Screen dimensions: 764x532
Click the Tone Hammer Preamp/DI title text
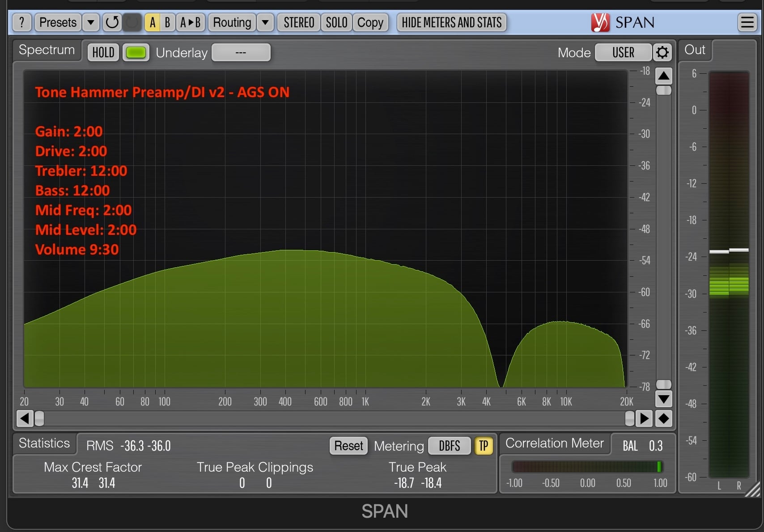[x=162, y=92]
